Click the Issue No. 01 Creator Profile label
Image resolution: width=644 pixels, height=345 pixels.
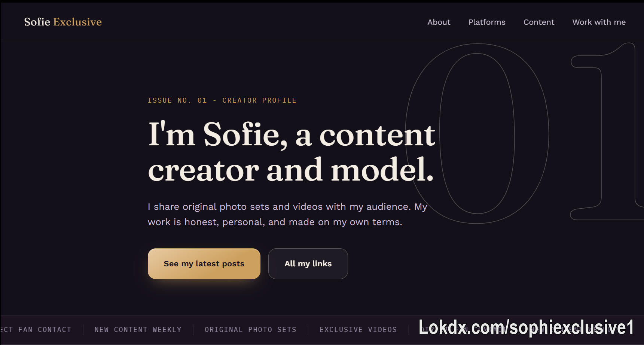pyautogui.click(x=222, y=100)
